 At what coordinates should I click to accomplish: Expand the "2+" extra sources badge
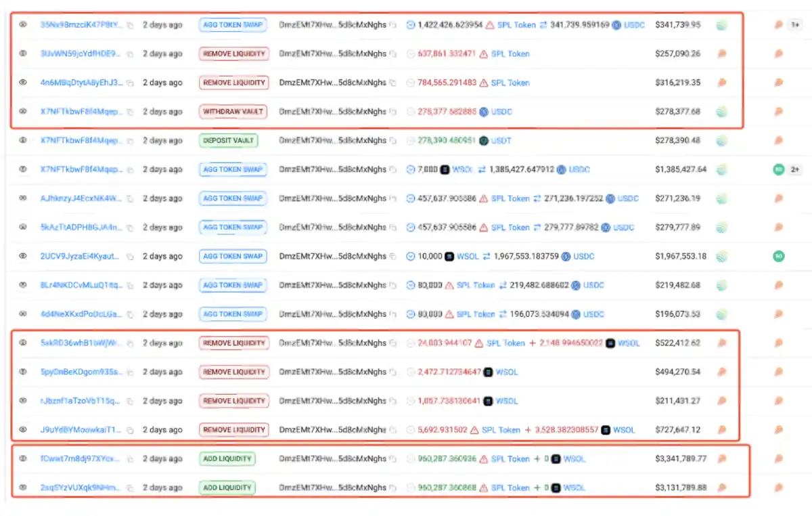click(x=796, y=170)
